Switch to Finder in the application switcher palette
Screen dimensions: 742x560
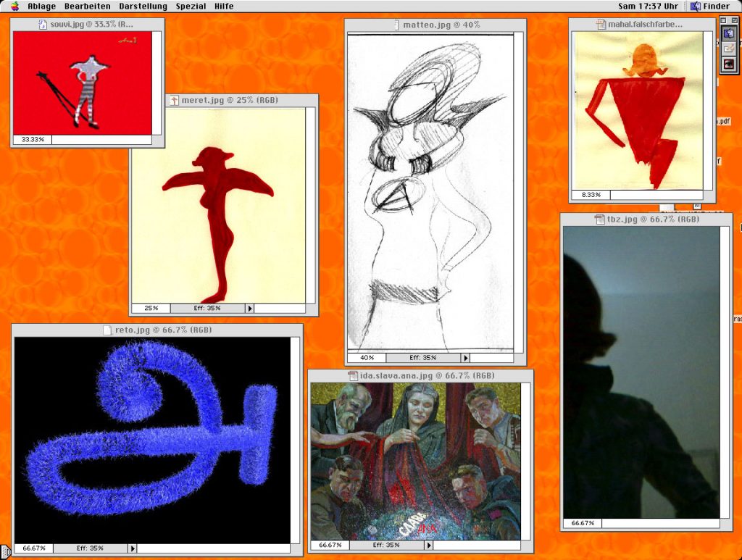coord(729,33)
